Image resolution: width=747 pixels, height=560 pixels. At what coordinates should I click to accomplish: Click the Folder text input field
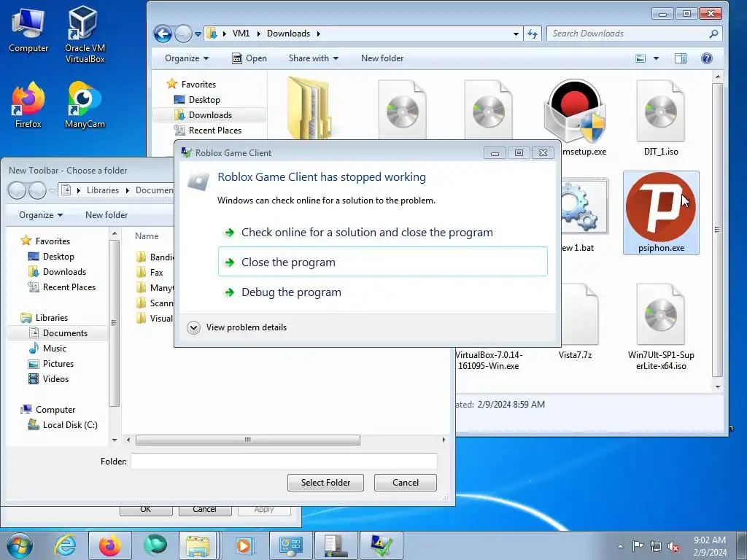click(284, 461)
